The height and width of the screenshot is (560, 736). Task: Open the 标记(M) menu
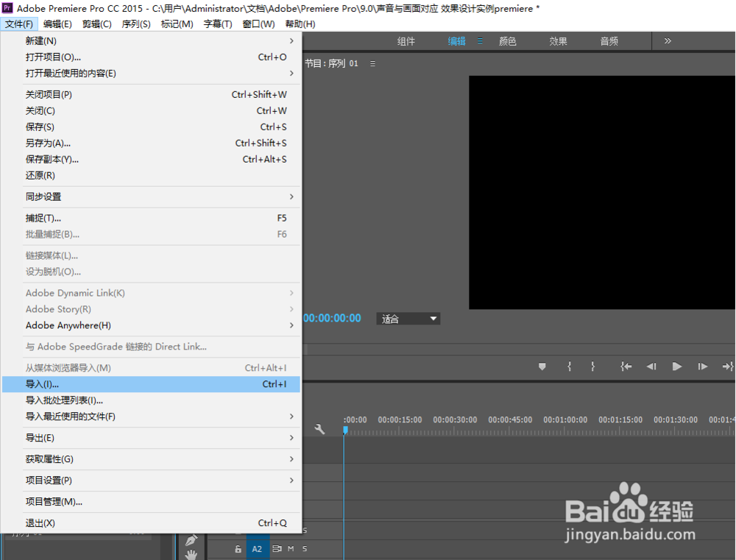177,24
